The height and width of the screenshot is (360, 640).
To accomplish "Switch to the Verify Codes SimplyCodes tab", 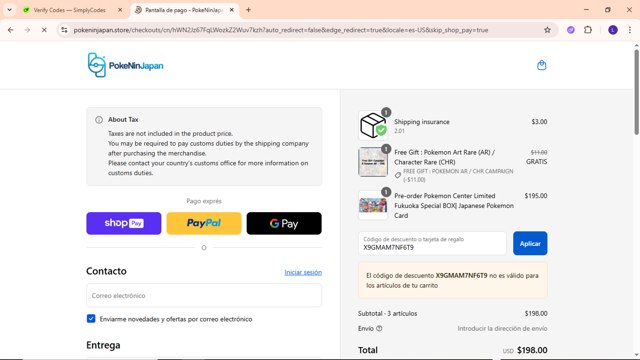I will click(69, 10).
